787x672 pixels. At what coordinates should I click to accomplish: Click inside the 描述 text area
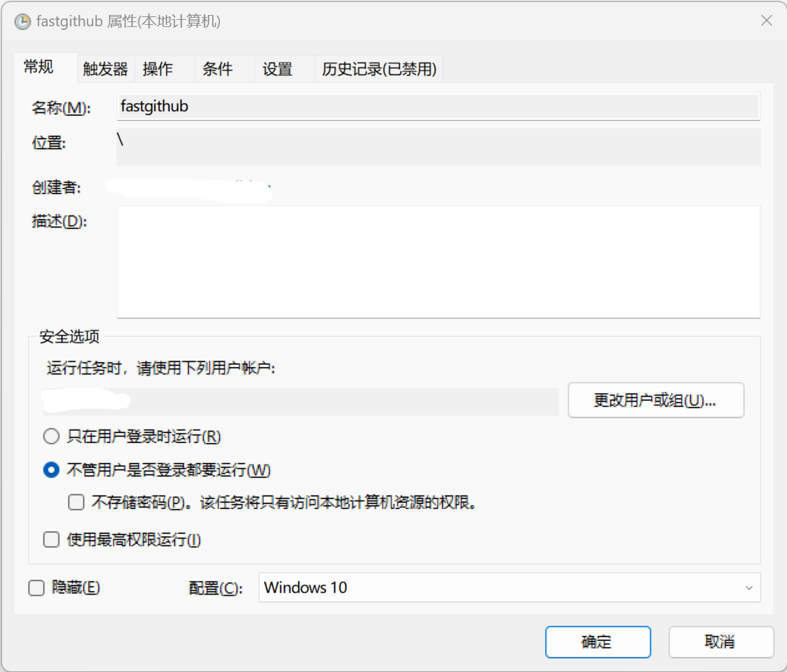[x=438, y=261]
